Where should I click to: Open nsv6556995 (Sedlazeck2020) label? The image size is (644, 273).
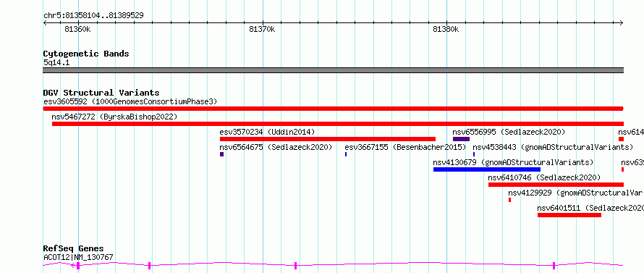(x=509, y=132)
